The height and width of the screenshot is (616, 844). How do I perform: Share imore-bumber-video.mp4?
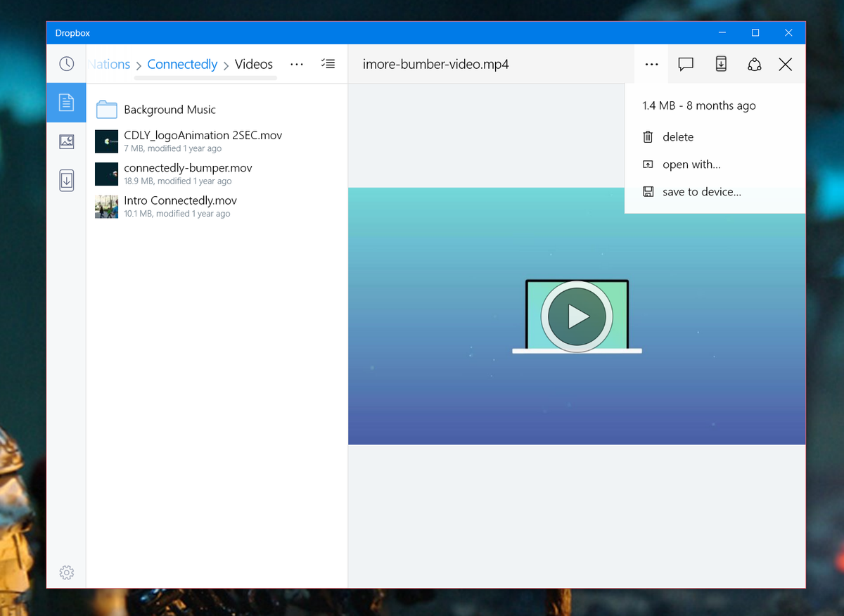pos(754,64)
